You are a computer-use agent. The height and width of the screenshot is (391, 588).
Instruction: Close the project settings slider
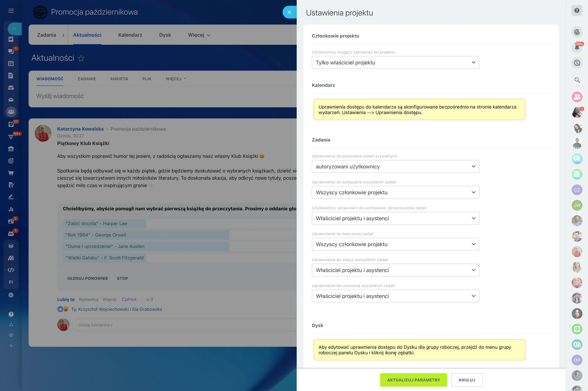point(289,12)
